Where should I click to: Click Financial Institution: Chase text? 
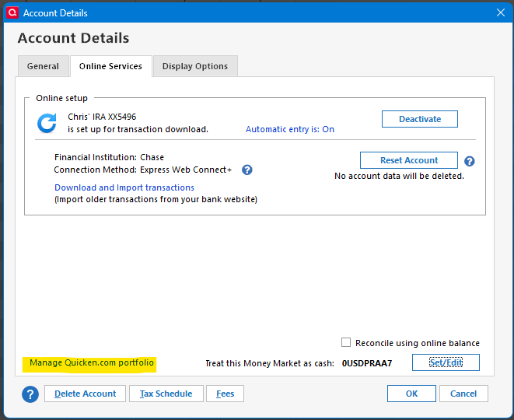pyautogui.click(x=109, y=157)
